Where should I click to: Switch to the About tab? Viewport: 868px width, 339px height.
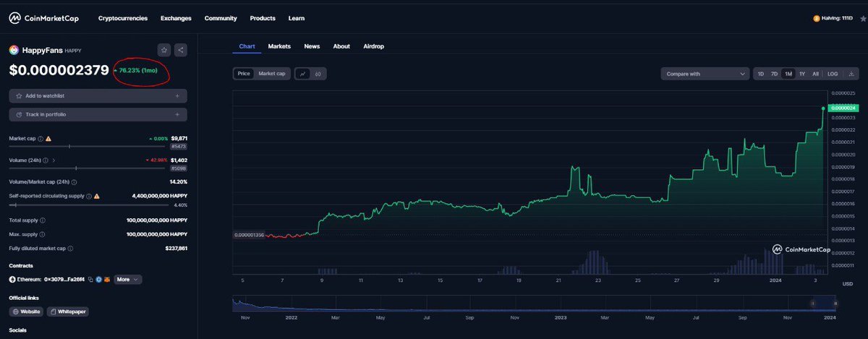point(341,46)
